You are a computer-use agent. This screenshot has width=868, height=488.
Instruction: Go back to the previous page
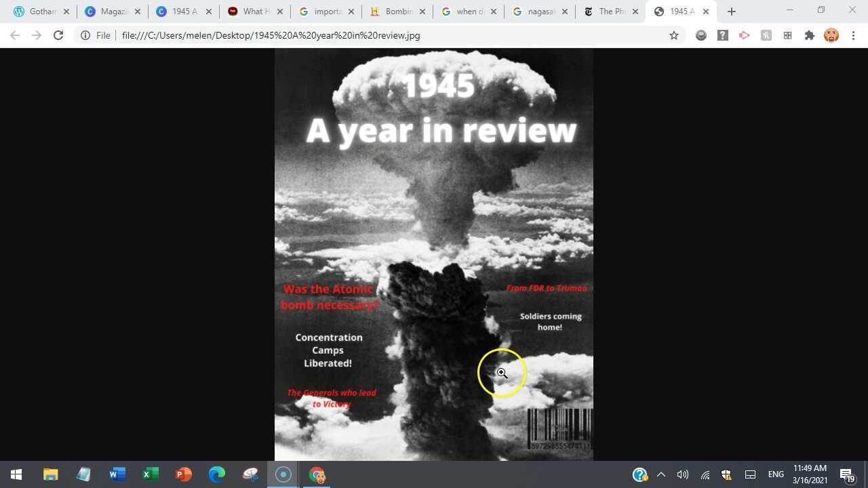pos(15,35)
